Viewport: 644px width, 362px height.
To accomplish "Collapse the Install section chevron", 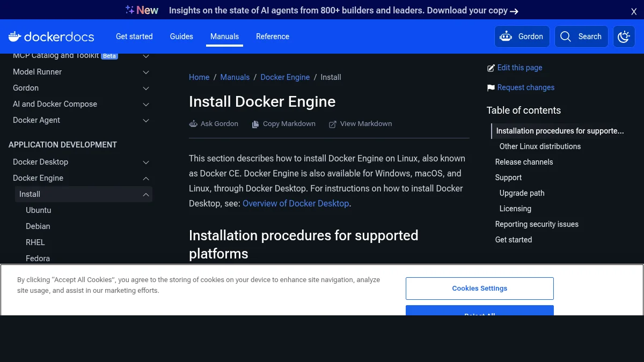I will 146,194.
